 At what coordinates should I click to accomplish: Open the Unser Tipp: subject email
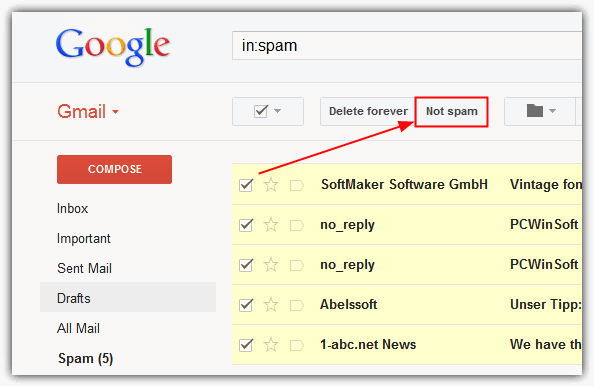[x=546, y=305]
